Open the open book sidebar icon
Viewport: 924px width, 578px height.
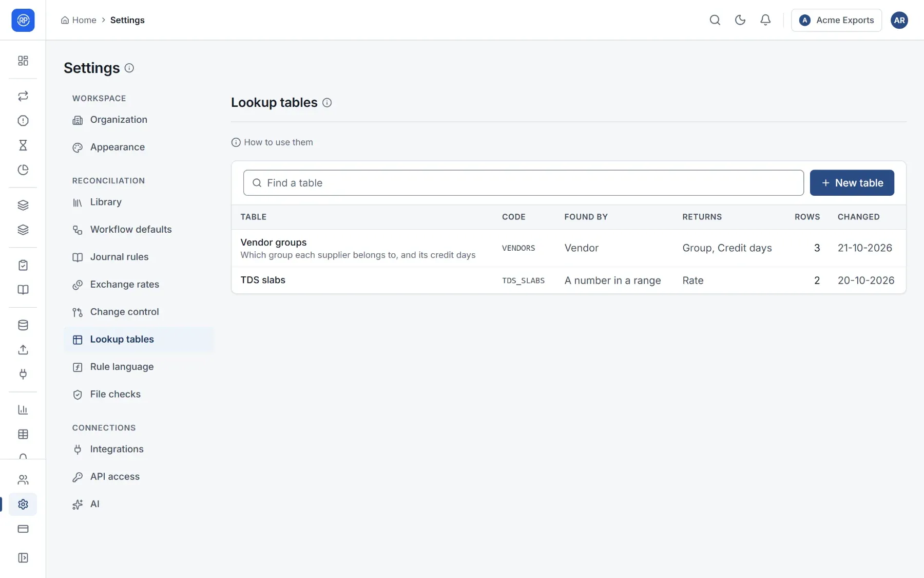coord(23,290)
